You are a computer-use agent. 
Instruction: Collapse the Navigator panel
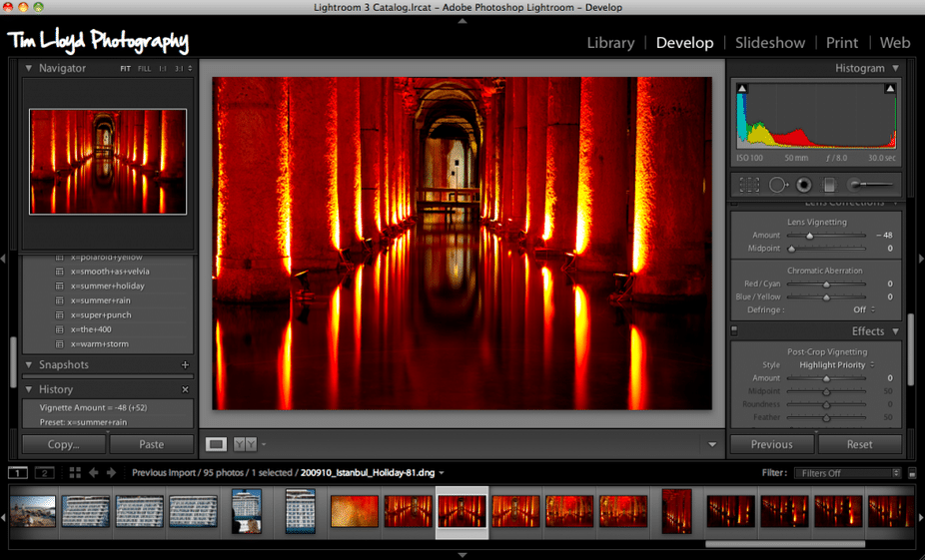tap(28, 69)
